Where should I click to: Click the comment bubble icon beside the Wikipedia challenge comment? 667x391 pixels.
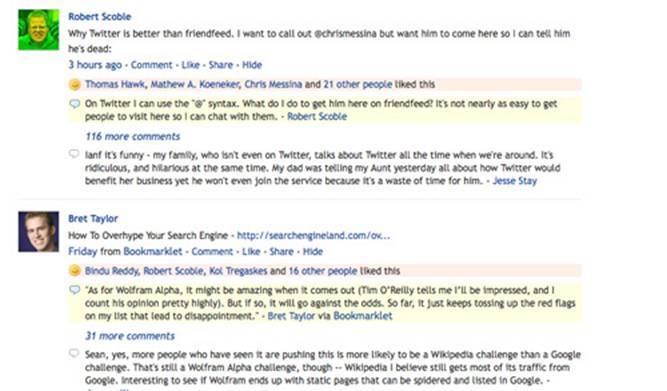[74, 353]
